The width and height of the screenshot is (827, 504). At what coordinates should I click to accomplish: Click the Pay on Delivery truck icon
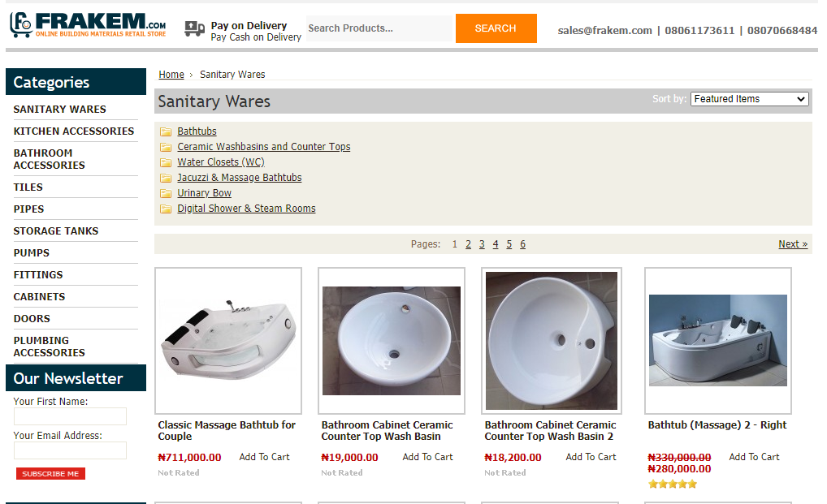(x=195, y=29)
